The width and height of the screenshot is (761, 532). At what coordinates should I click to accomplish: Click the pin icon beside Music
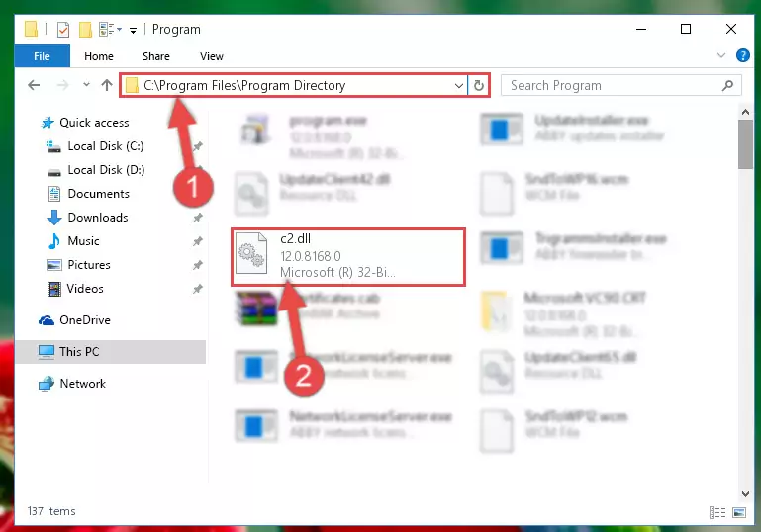click(x=198, y=241)
